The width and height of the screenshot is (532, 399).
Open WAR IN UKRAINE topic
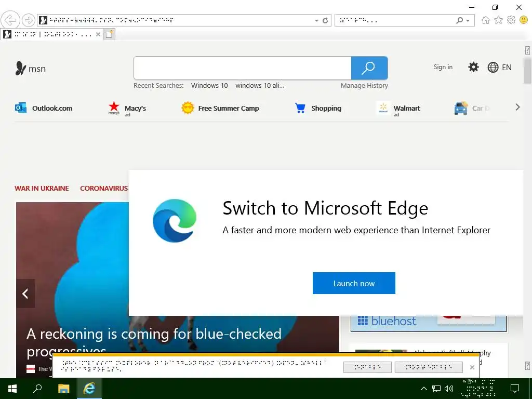coord(42,188)
